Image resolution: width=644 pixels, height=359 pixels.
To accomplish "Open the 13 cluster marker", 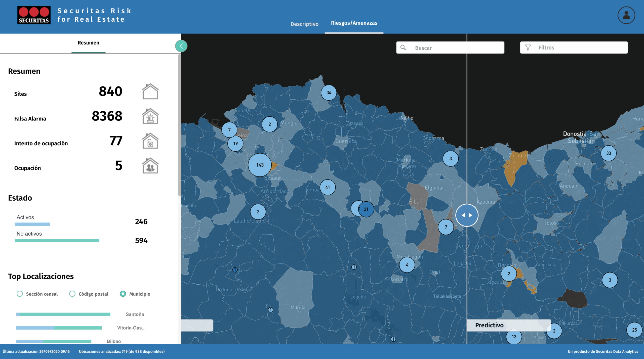I will point(514,337).
